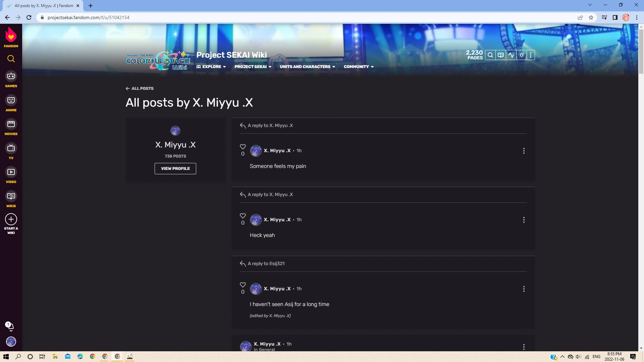Image resolution: width=644 pixels, height=362 pixels.
Task: Click the browser page vertical scrollbar
Action: click(641, 50)
